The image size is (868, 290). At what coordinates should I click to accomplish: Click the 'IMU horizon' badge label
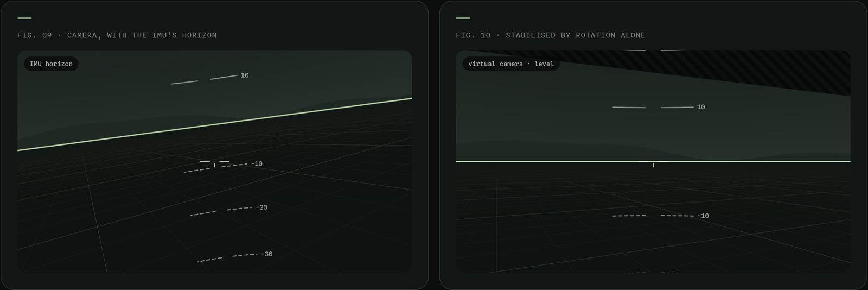point(51,64)
